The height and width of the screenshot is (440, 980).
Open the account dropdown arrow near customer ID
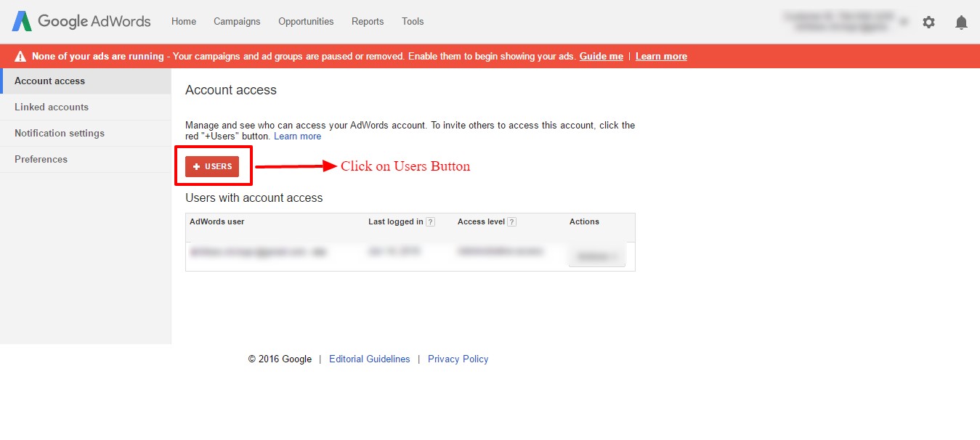pyautogui.click(x=903, y=22)
